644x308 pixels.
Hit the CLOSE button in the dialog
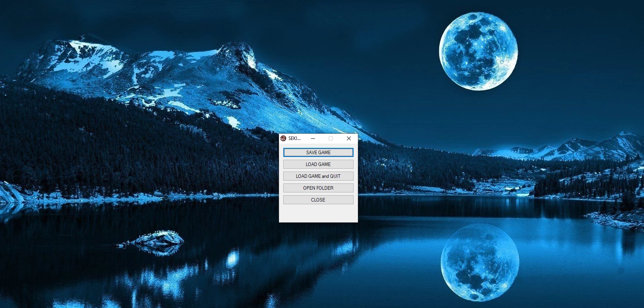point(318,200)
